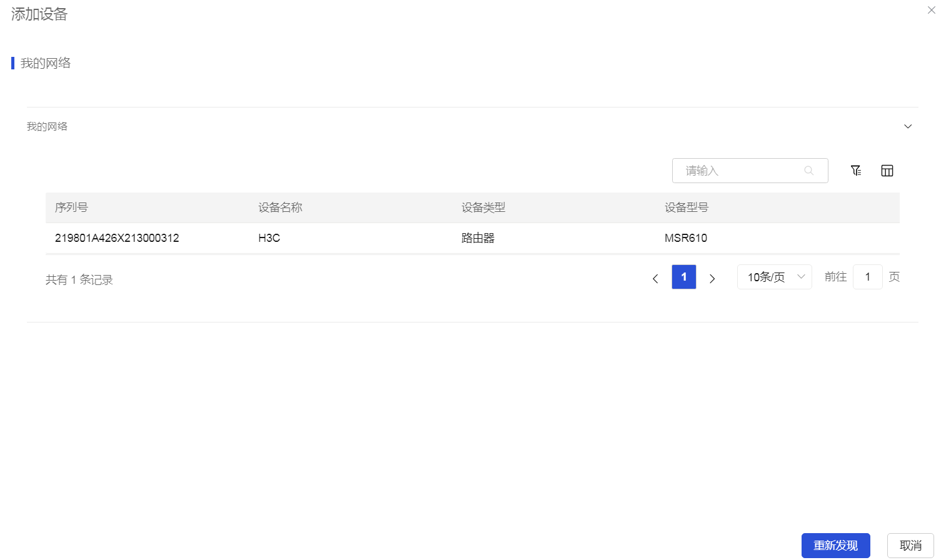Open the column settings icon

[x=887, y=171]
